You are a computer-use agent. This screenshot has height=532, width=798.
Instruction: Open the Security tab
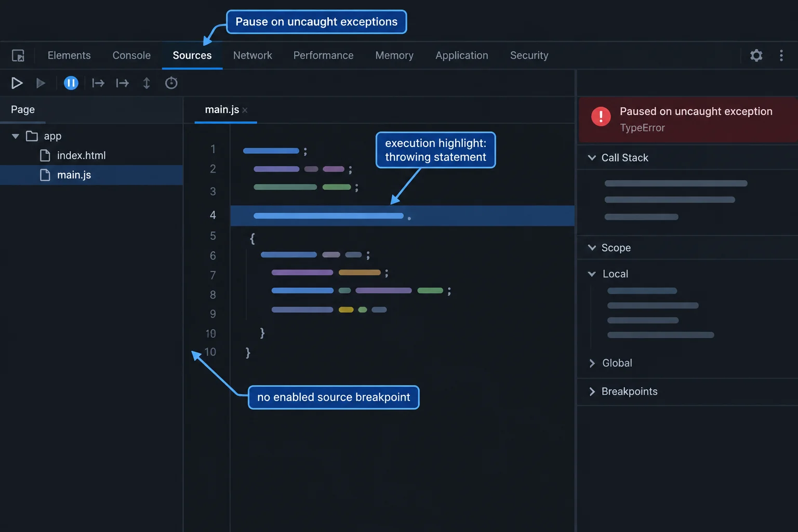click(x=529, y=56)
